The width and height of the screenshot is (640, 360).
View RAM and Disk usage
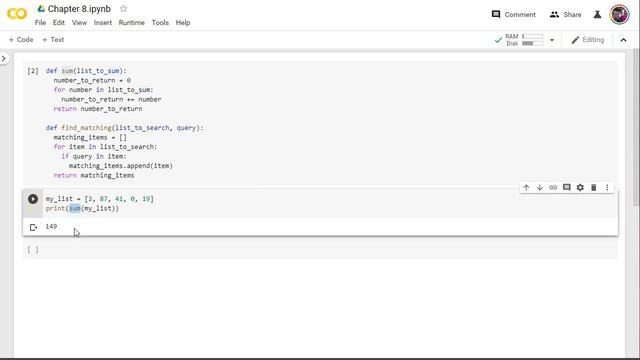(x=524, y=40)
